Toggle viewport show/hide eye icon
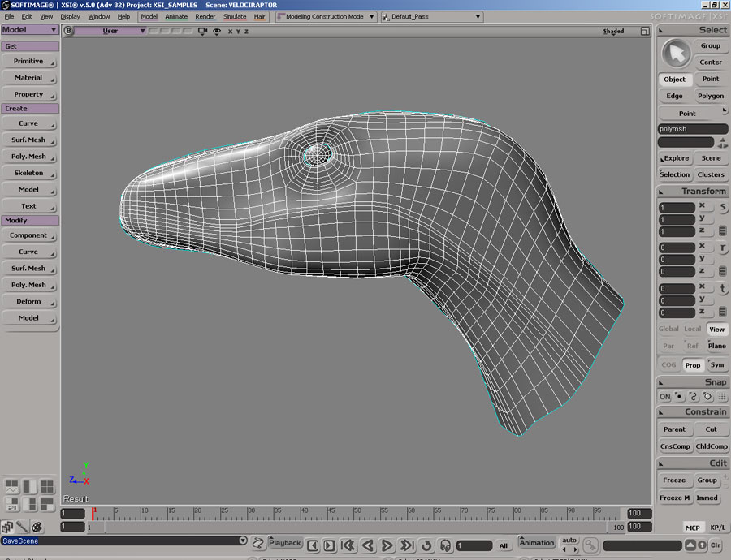Image resolution: width=731 pixels, height=560 pixels. [x=217, y=31]
